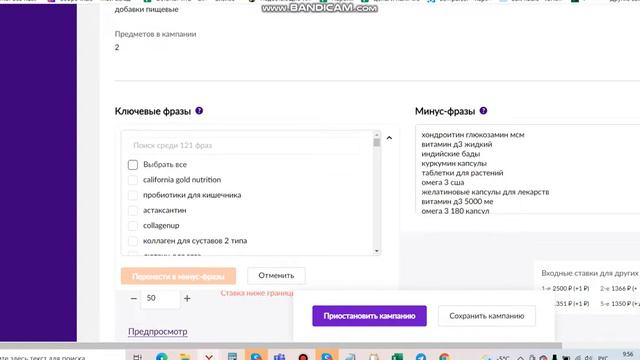Select minus-phrase витамин д3 жидкий
This screenshot has width=640, height=360.
[457, 144]
